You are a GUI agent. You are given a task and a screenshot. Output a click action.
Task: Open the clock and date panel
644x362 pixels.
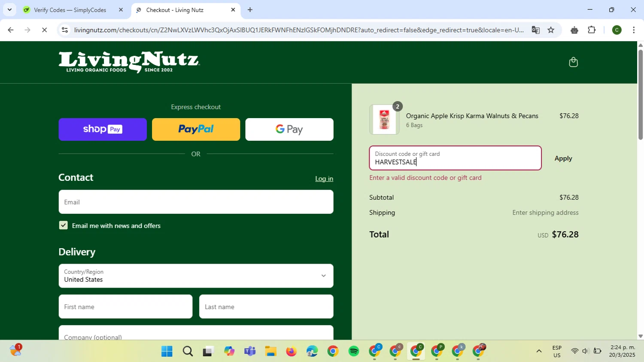[x=623, y=351]
